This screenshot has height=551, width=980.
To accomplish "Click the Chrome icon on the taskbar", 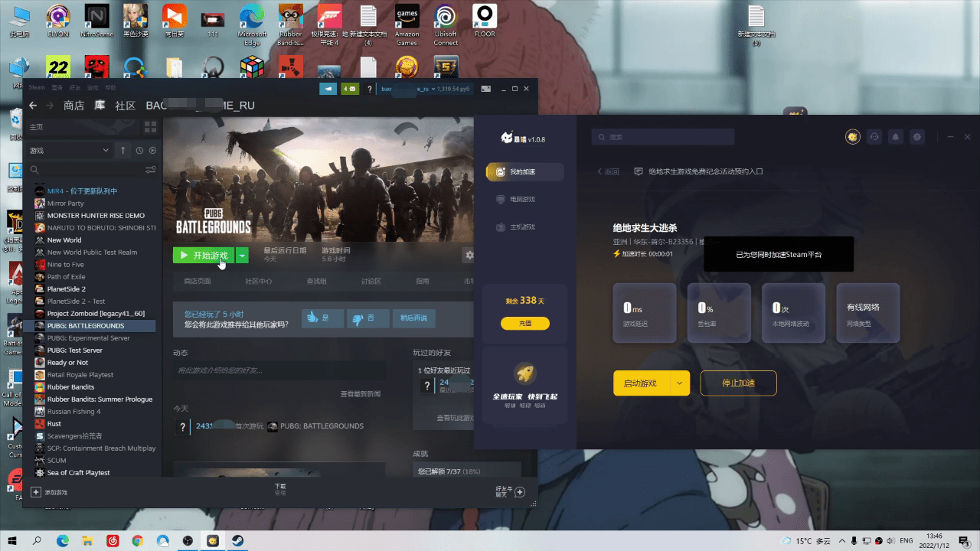I will pyautogui.click(x=137, y=541).
